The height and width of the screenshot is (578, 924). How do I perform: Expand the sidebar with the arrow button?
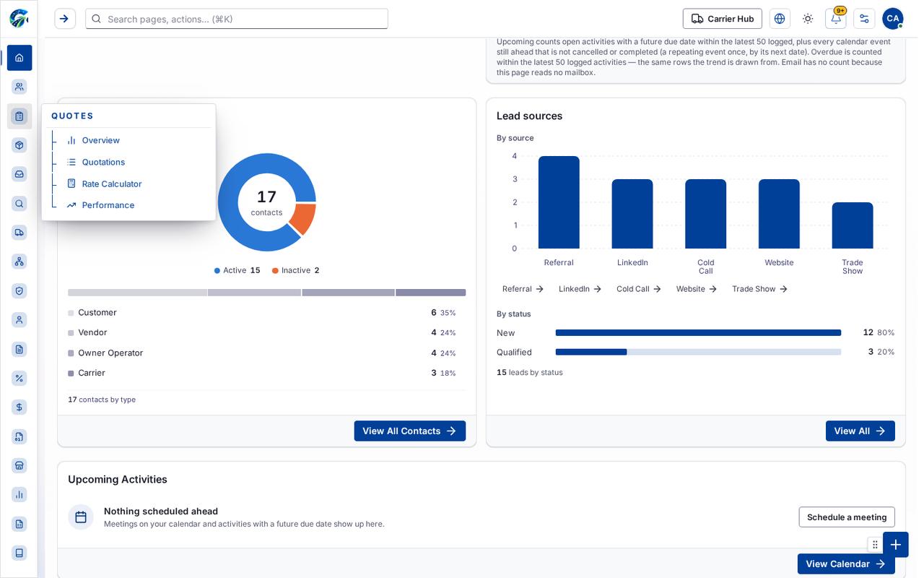pos(65,19)
